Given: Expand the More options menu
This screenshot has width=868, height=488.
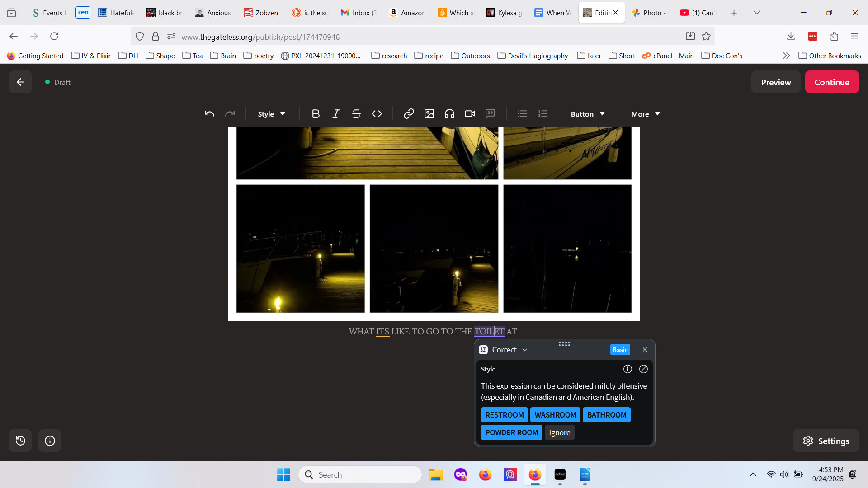Looking at the screenshot, I should coord(645,114).
